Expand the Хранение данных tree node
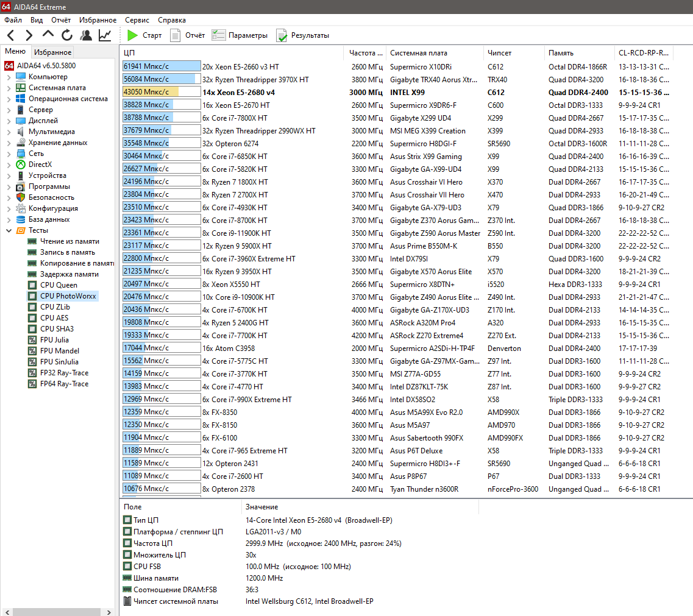The height and width of the screenshot is (616, 693). click(9, 143)
